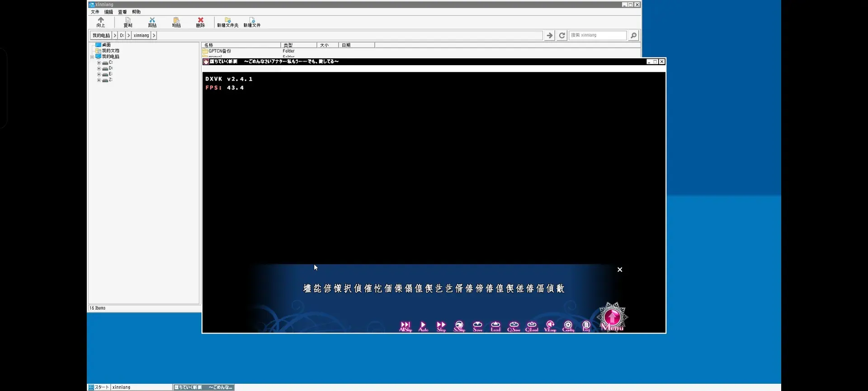The width and height of the screenshot is (868, 391).
Task: Click the file manager address bar field
Action: point(316,35)
